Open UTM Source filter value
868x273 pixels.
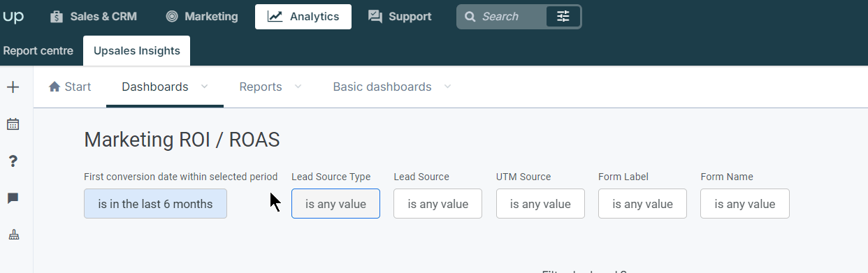(540, 204)
